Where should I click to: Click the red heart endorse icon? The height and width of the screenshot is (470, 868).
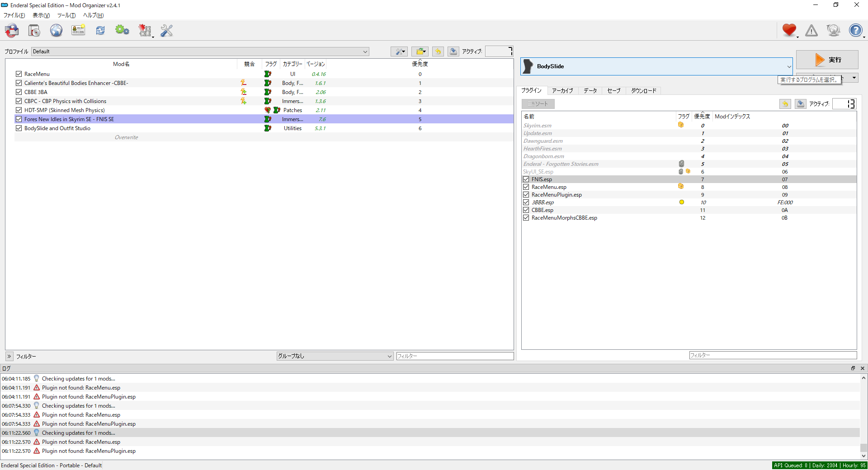pos(789,30)
